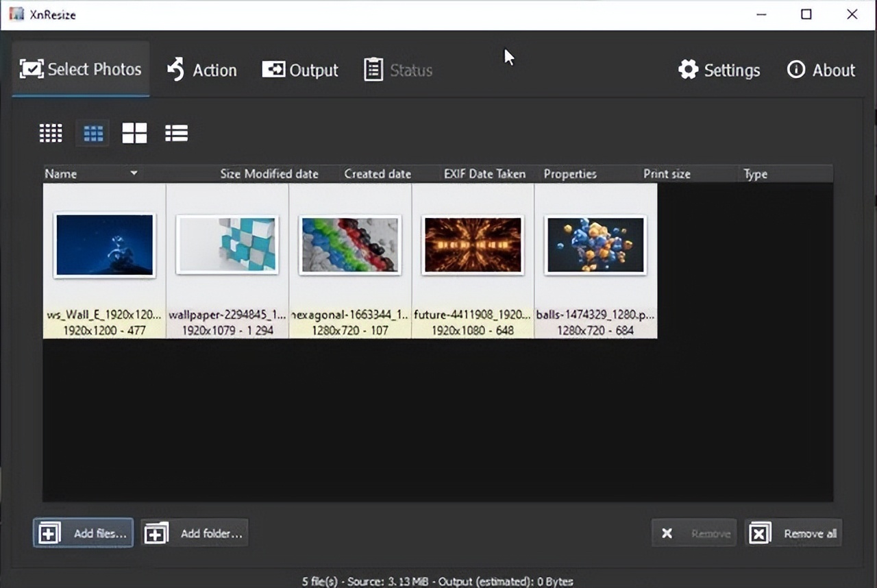This screenshot has height=588, width=877.
Task: Click the Add files button
Action: 83,533
